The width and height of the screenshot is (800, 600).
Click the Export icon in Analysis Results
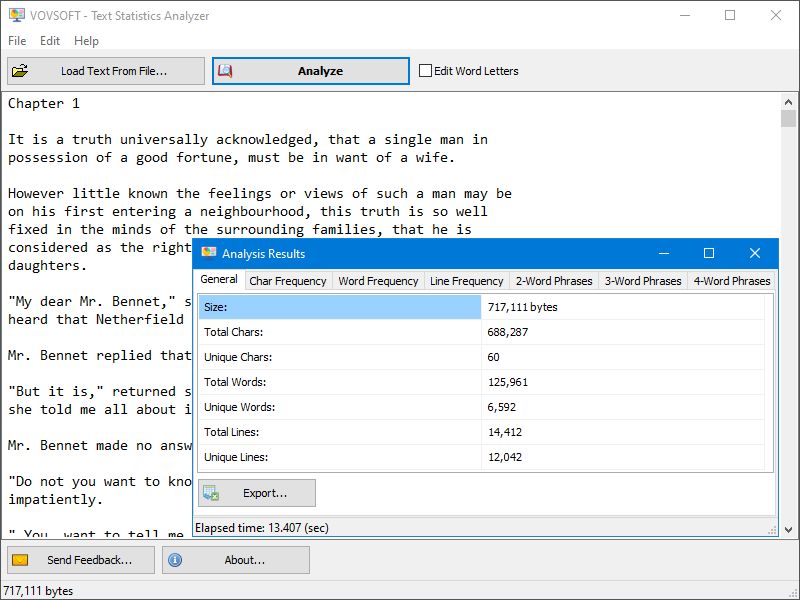(x=211, y=492)
